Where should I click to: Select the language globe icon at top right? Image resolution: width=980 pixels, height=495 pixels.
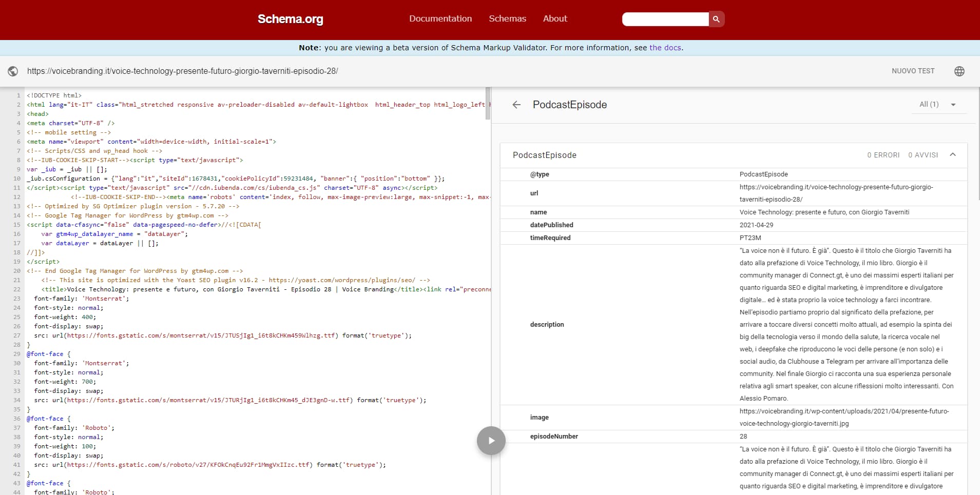tap(959, 71)
